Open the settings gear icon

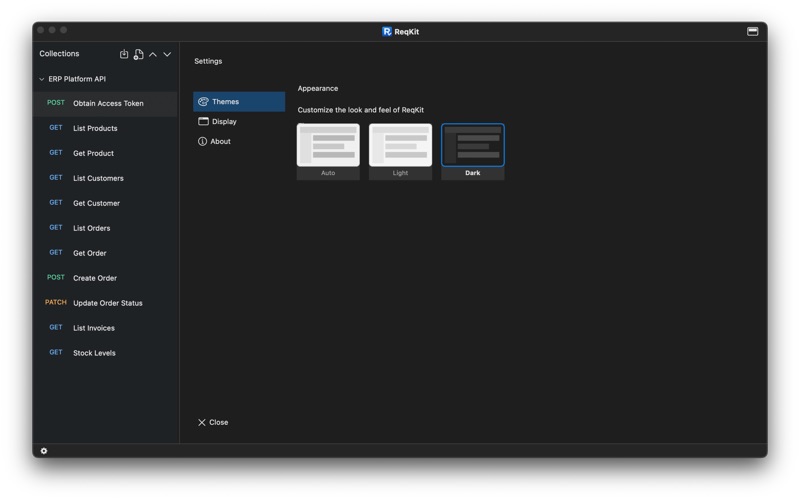pyautogui.click(x=44, y=451)
